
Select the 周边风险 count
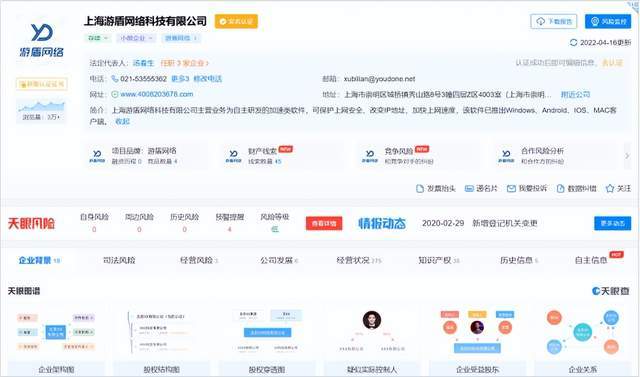tap(139, 229)
